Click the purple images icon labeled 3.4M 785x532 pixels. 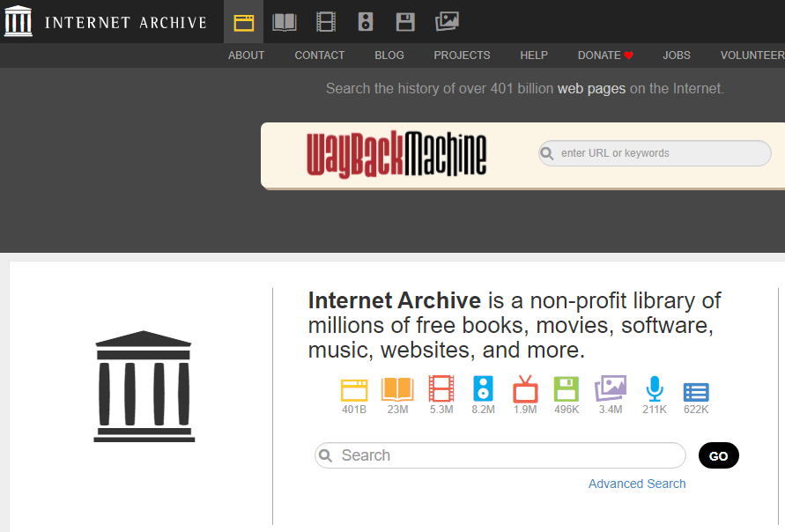[611, 388]
